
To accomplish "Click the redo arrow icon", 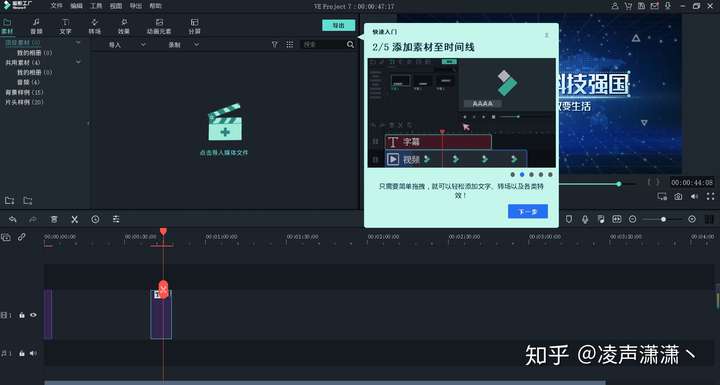I will pyautogui.click(x=33, y=220).
